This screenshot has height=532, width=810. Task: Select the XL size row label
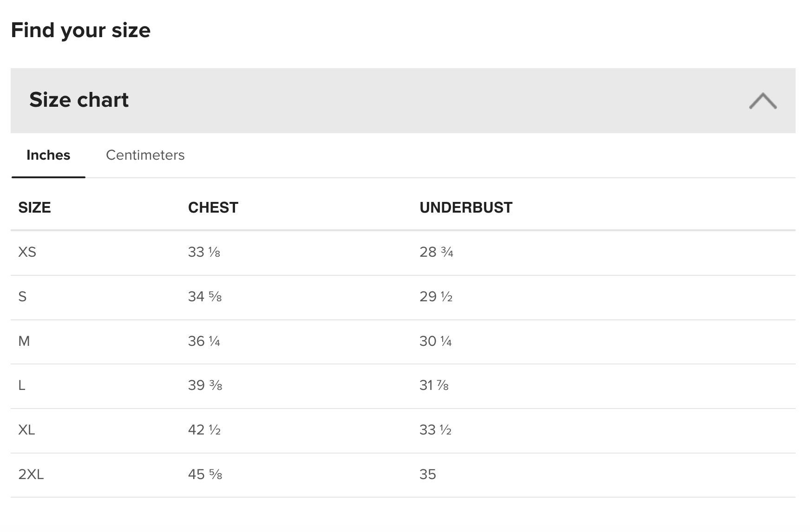click(x=26, y=430)
